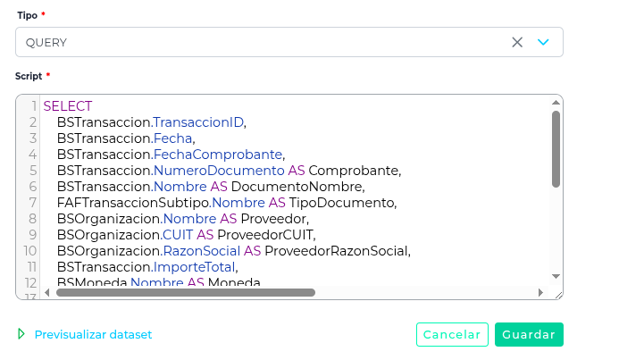This screenshot has width=644, height=360.
Task: Clear the QUERY selection with the X icon
Action: (x=517, y=42)
